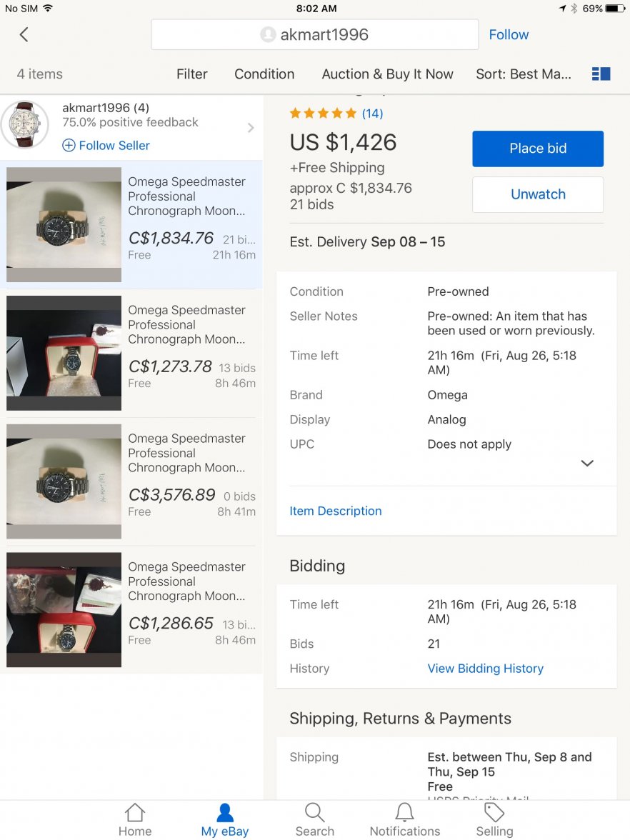The image size is (630, 840).
Task: Tap the back arrow icon
Action: [x=24, y=34]
